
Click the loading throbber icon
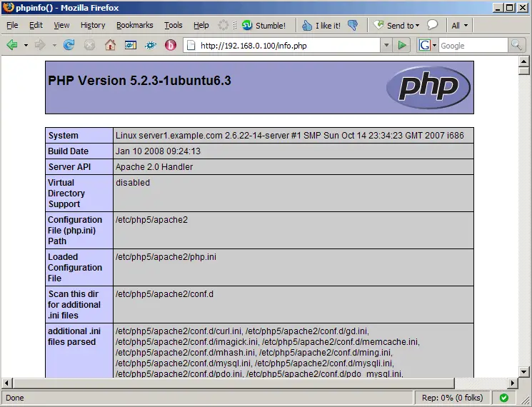pyautogui.click(x=224, y=25)
